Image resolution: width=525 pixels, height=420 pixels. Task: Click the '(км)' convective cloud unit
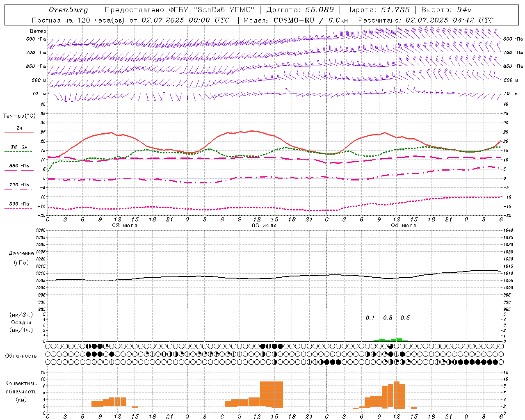coord(21,399)
